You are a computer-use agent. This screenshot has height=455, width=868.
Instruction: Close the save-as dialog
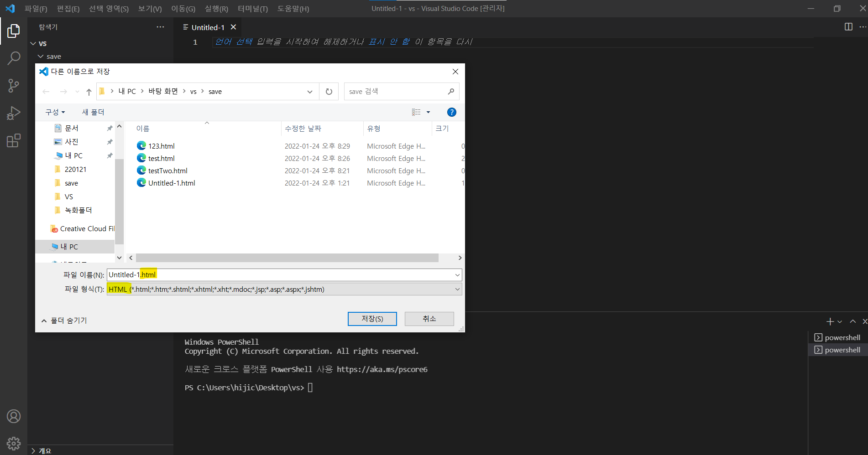[x=455, y=72]
